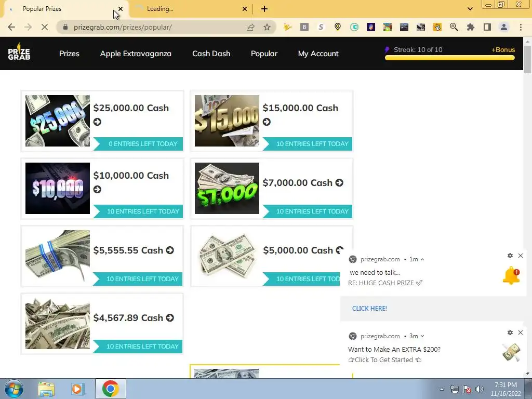Viewport: 532px width, 399px height.
Task: Open File Explorer from the taskbar
Action: click(46, 389)
